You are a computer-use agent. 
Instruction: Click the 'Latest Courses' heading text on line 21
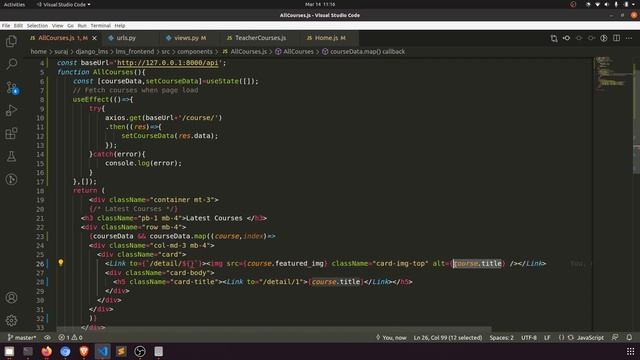(x=214, y=218)
